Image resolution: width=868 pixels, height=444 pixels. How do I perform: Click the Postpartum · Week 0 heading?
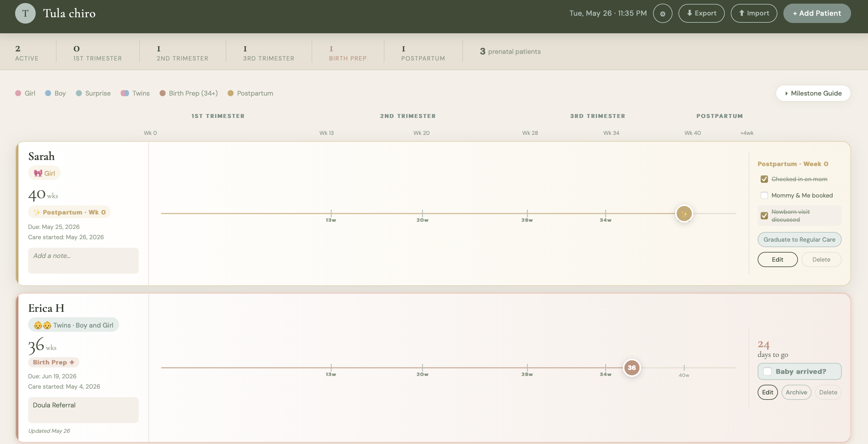click(x=793, y=164)
